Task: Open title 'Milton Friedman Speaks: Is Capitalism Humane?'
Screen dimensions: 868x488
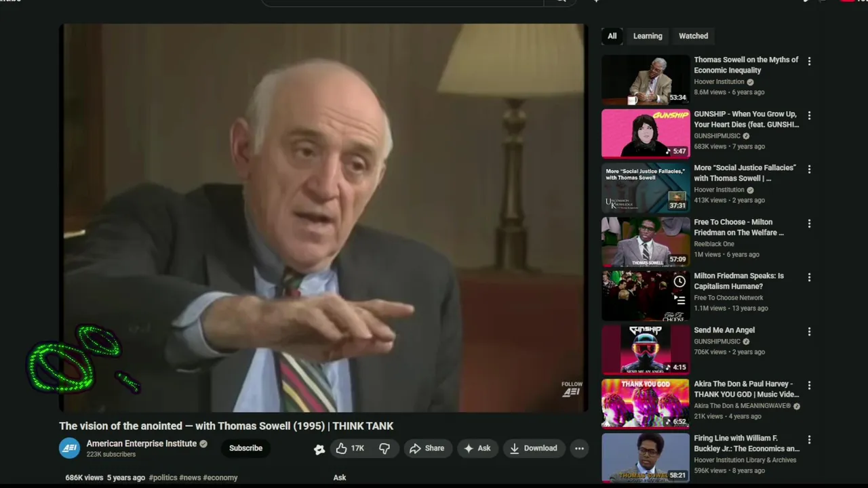Action: (x=738, y=281)
